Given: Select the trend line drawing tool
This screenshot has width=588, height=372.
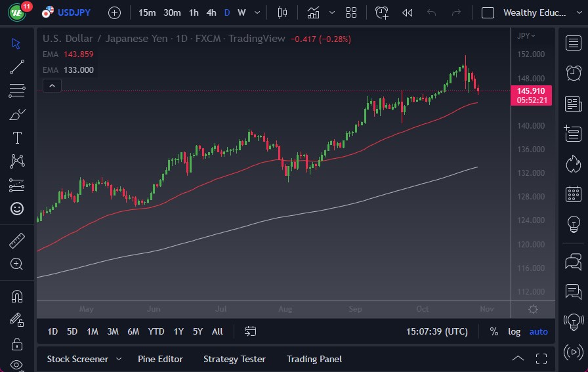Looking at the screenshot, I should (17, 66).
